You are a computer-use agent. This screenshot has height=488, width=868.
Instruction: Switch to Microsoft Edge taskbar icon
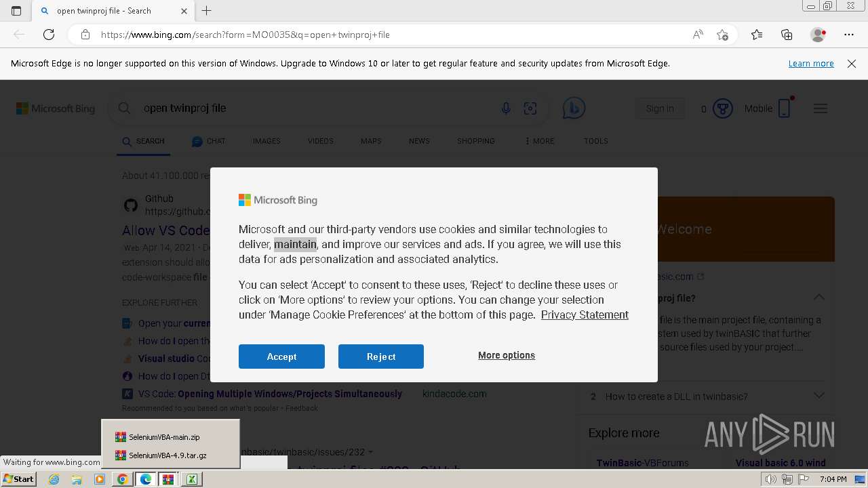[x=145, y=479]
